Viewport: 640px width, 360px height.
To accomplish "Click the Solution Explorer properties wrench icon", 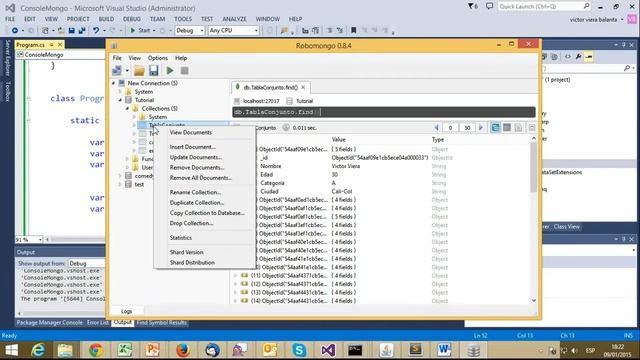I will pyautogui.click(x=578, y=57).
